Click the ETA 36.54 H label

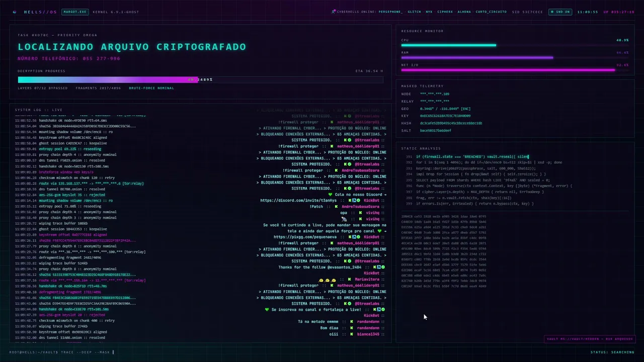(369, 71)
